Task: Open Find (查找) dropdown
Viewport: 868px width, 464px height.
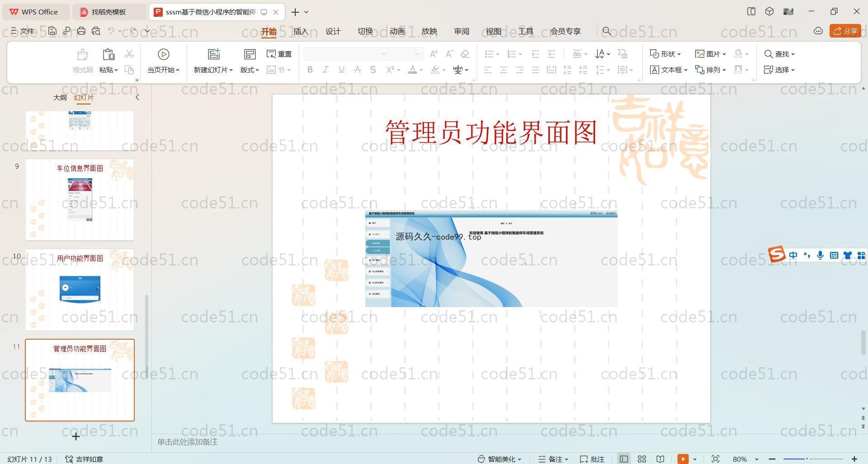Action: [x=779, y=54]
